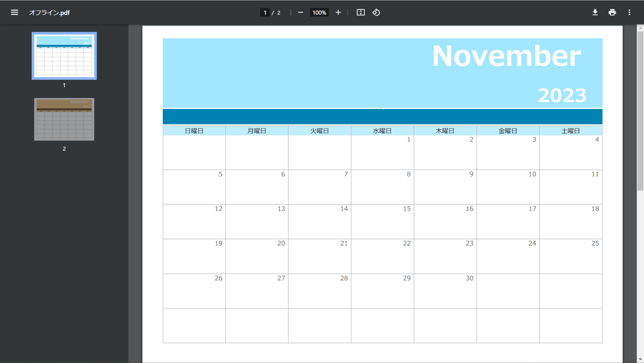This screenshot has width=644, height=363.
Task: Click the 火曜日 column header
Action: click(320, 131)
